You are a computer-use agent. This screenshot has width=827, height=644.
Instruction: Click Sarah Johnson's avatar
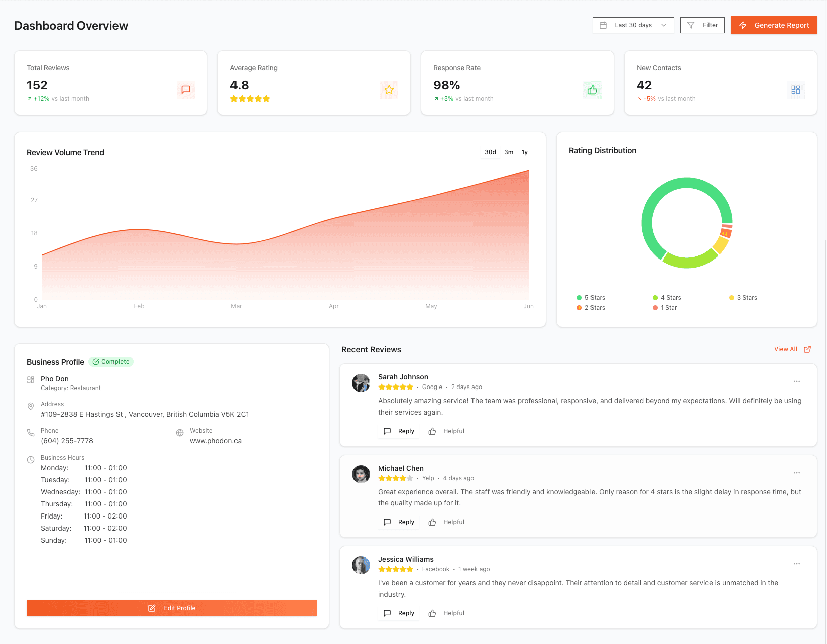pyautogui.click(x=361, y=383)
